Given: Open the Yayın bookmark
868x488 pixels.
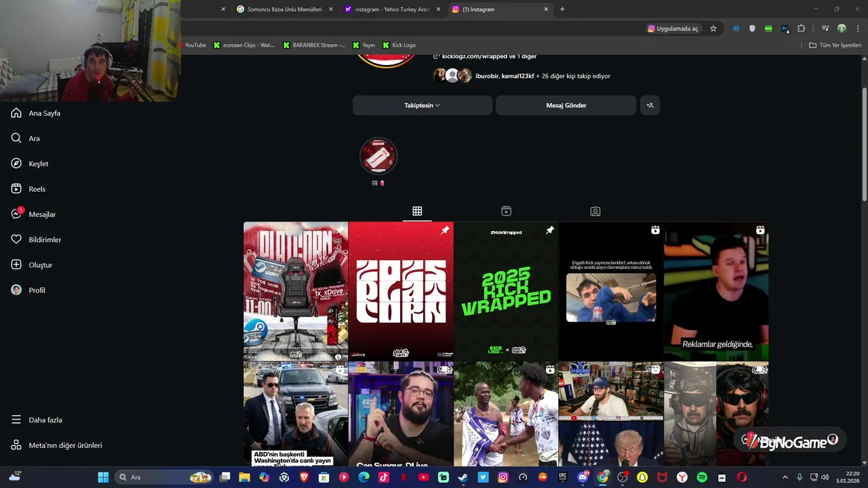Looking at the screenshot, I should 364,45.
